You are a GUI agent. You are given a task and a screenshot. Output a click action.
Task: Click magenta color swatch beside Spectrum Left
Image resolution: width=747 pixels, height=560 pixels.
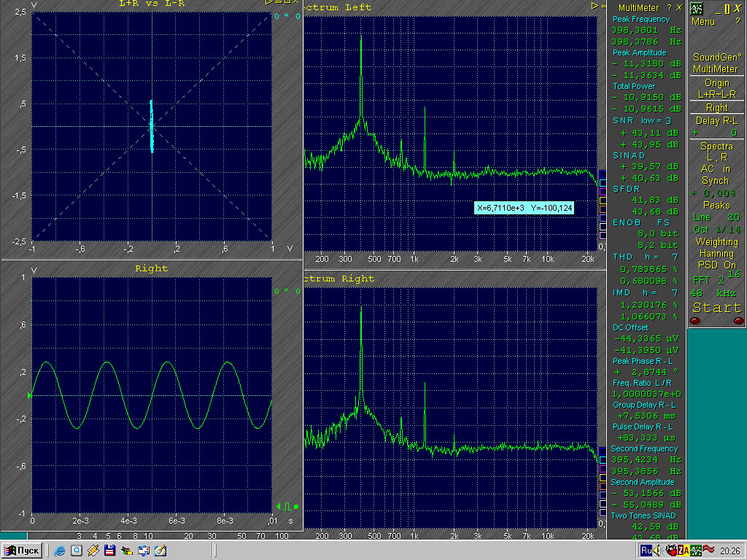click(602, 191)
